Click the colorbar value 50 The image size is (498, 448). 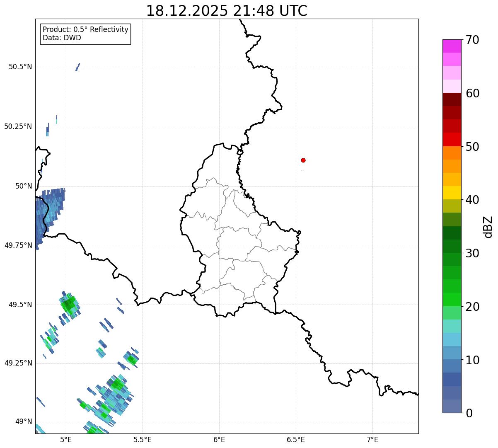(x=472, y=147)
